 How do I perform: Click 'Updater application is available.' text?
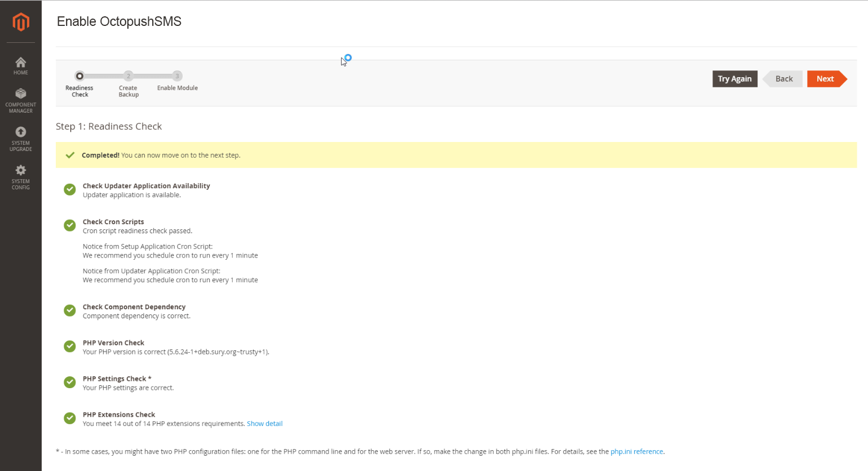pyautogui.click(x=132, y=195)
